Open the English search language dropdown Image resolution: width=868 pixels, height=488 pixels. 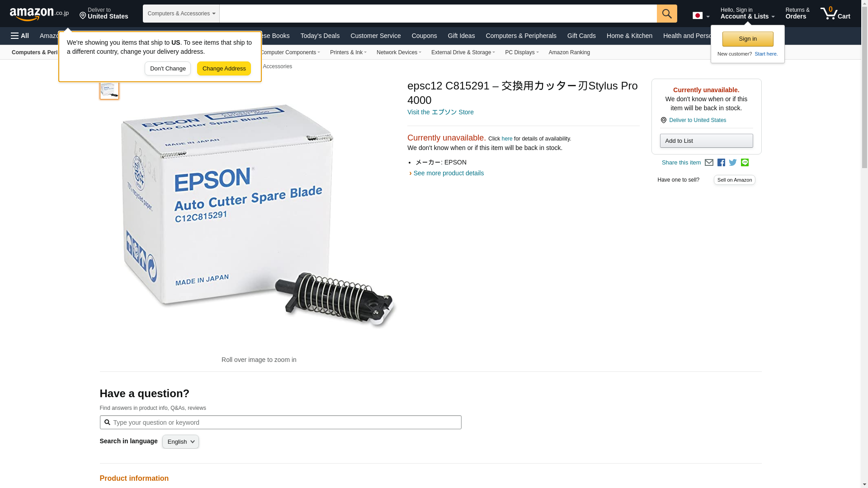180,441
